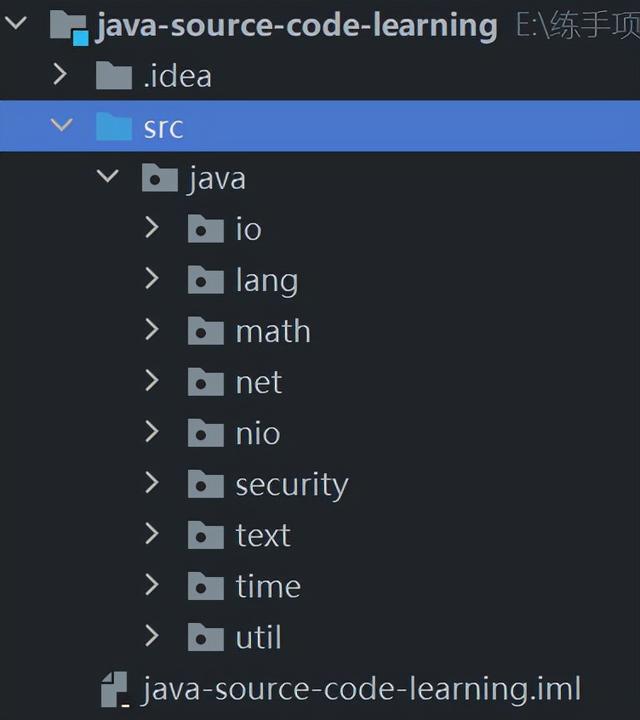Select java-source-code-learning.iml file name

pos(361,689)
